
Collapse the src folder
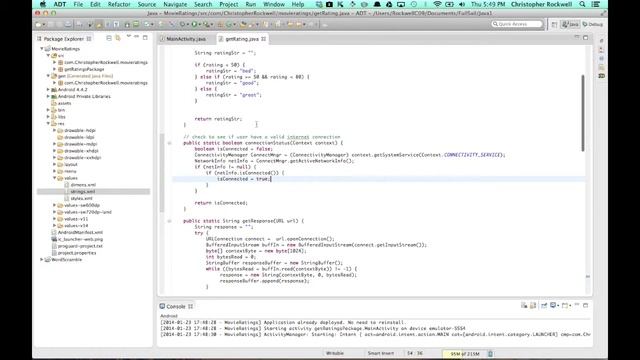pyautogui.click(x=48, y=56)
